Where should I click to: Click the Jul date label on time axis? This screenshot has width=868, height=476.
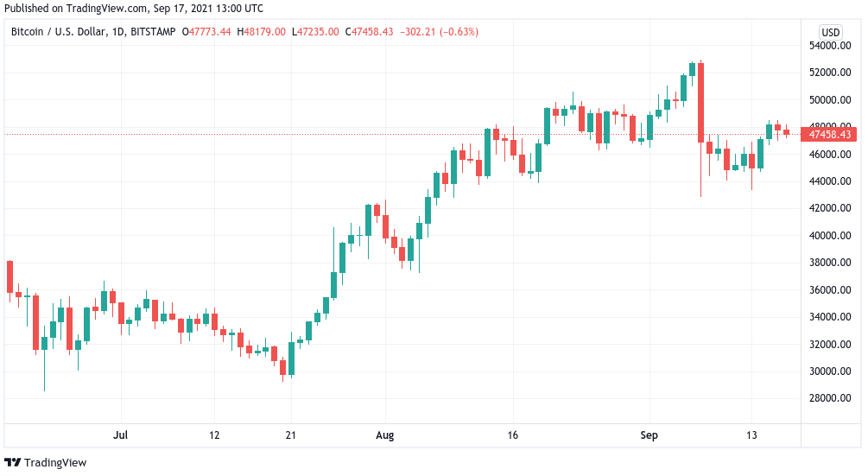pyautogui.click(x=120, y=435)
